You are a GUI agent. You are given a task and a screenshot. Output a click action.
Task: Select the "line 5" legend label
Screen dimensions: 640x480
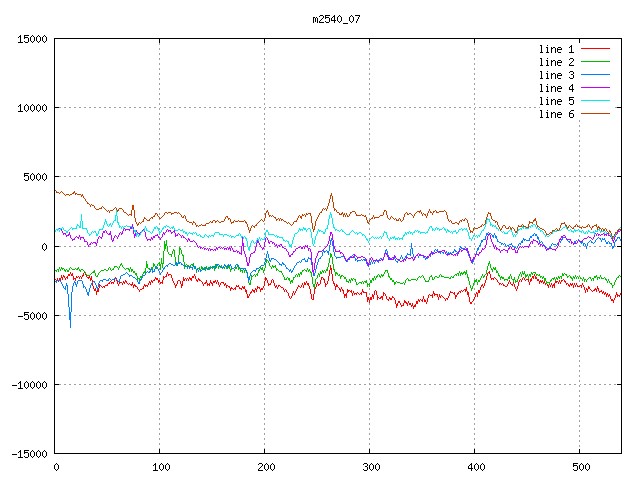coord(556,101)
